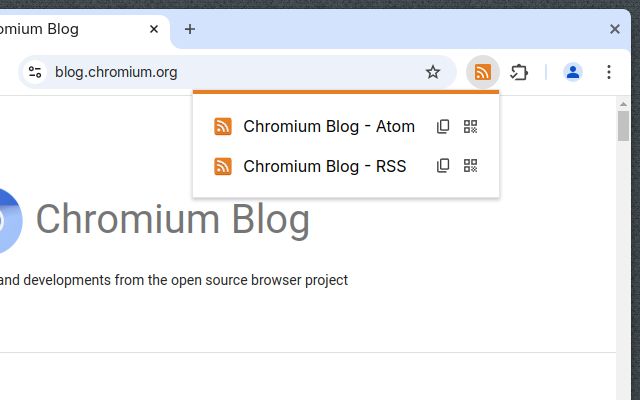The width and height of the screenshot is (640, 400).
Task: Click the orange icon beside the Atom feed
Action: point(223,126)
